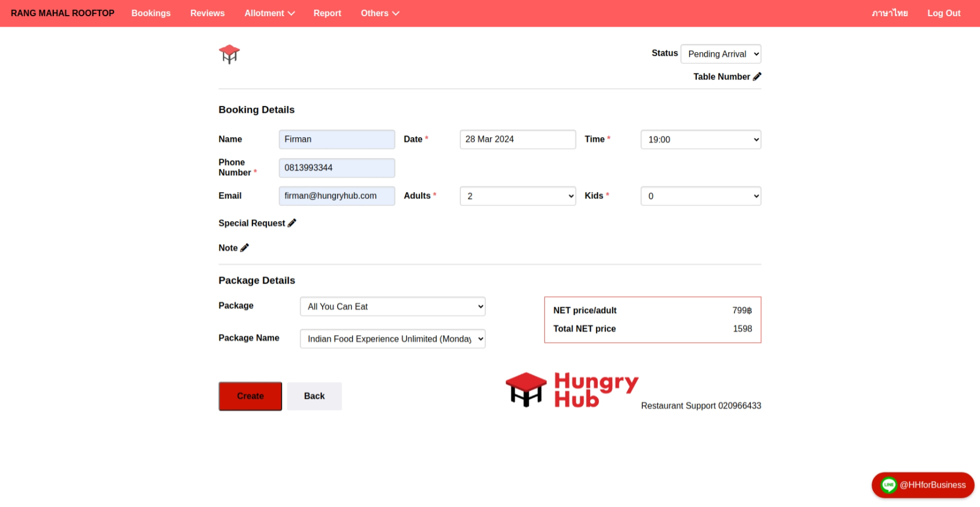Click the Hungry Hub footer logo
This screenshot has height=507, width=980.
[x=572, y=390]
